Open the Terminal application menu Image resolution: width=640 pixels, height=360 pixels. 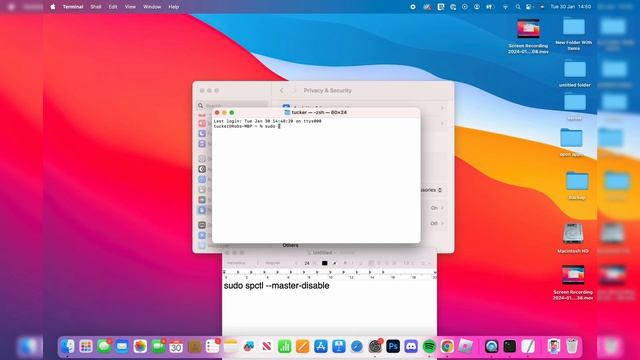click(x=73, y=7)
